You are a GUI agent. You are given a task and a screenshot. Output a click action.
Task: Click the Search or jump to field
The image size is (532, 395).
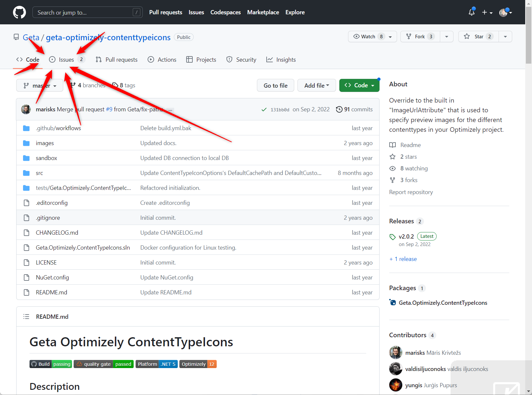pyautogui.click(x=84, y=12)
